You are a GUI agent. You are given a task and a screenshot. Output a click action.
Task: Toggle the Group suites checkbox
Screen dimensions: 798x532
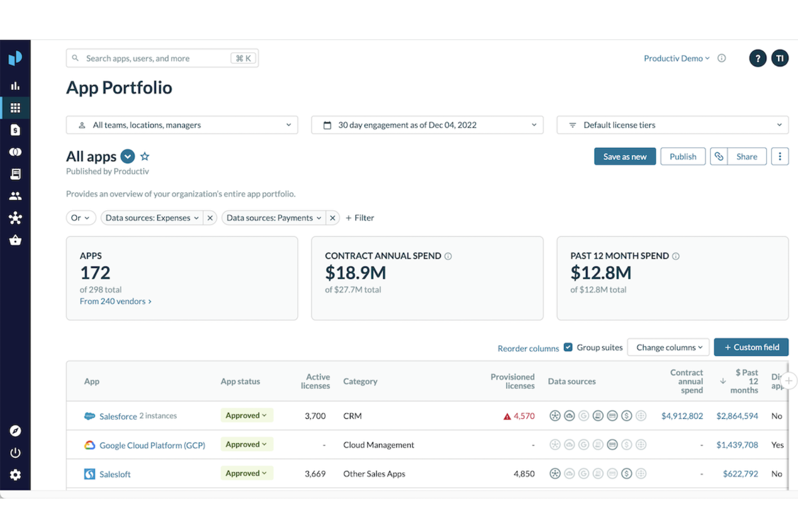click(x=568, y=347)
